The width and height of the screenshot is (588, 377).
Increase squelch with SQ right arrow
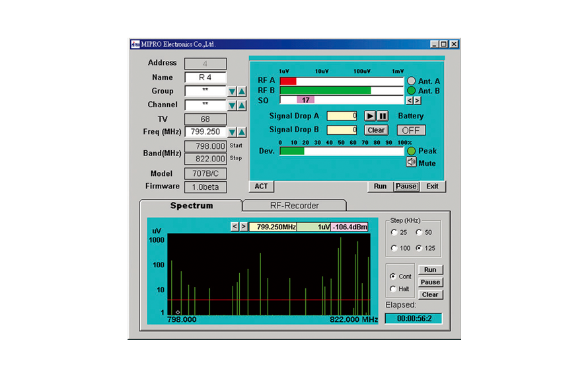tap(418, 101)
